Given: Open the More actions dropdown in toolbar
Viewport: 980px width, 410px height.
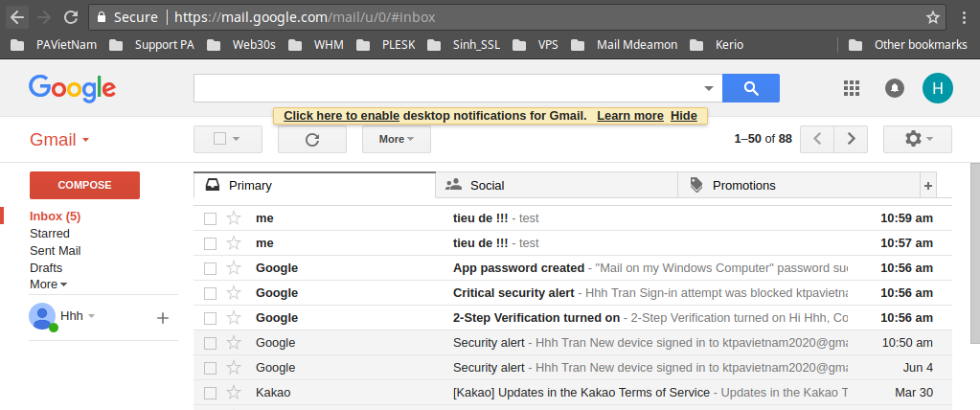Looking at the screenshot, I should 397,139.
